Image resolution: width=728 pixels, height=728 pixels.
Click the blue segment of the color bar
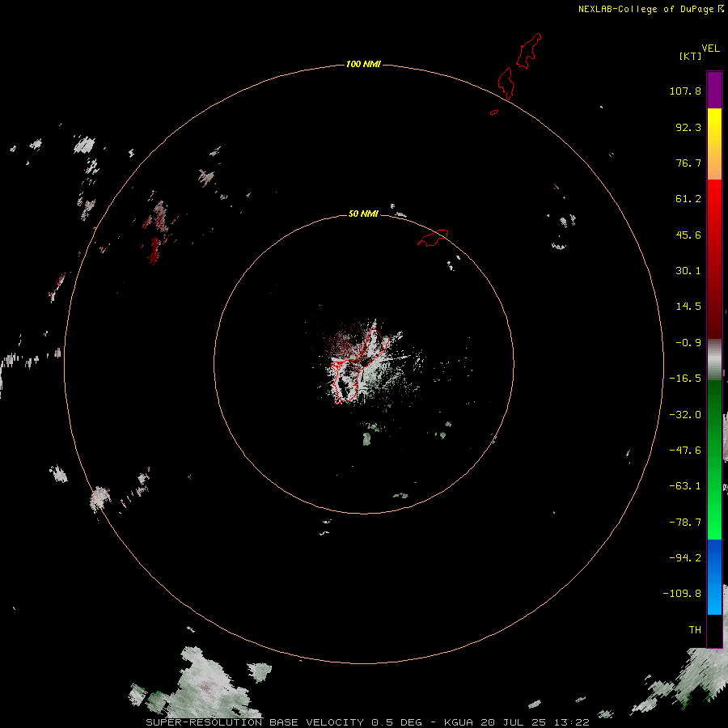tap(714, 577)
